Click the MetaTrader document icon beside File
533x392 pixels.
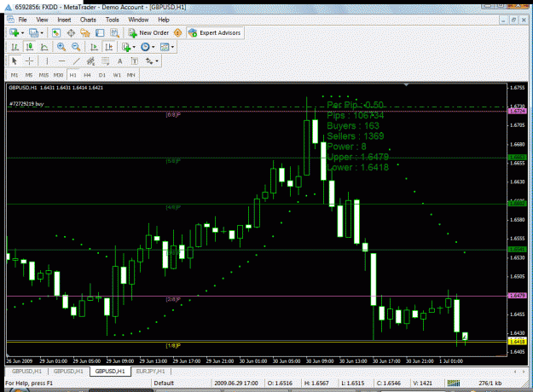coord(10,20)
